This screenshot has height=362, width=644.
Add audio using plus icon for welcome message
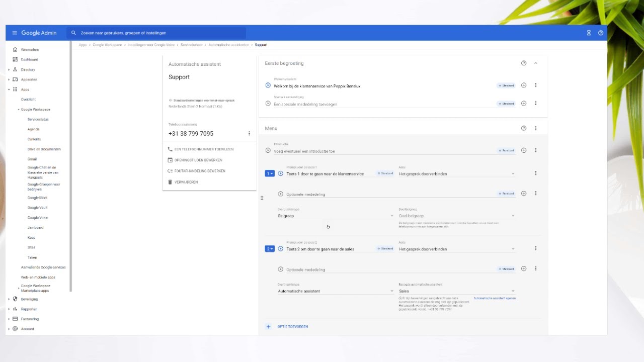click(x=524, y=85)
